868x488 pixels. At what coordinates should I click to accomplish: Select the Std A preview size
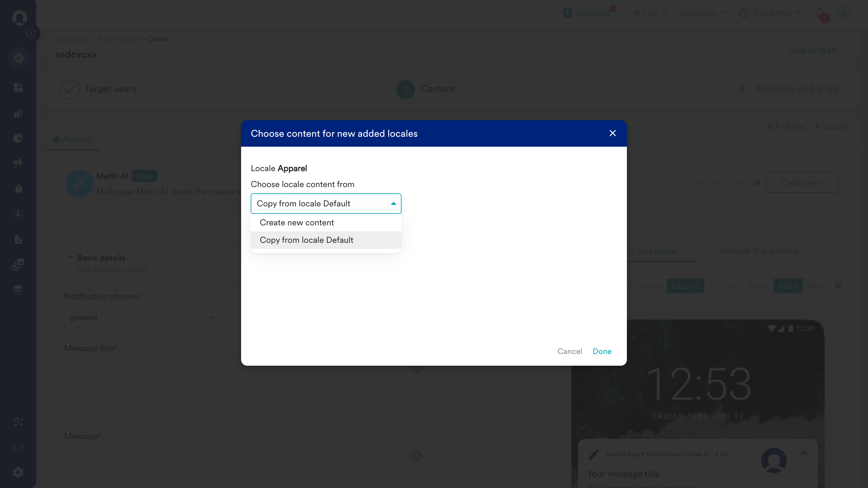(x=758, y=286)
